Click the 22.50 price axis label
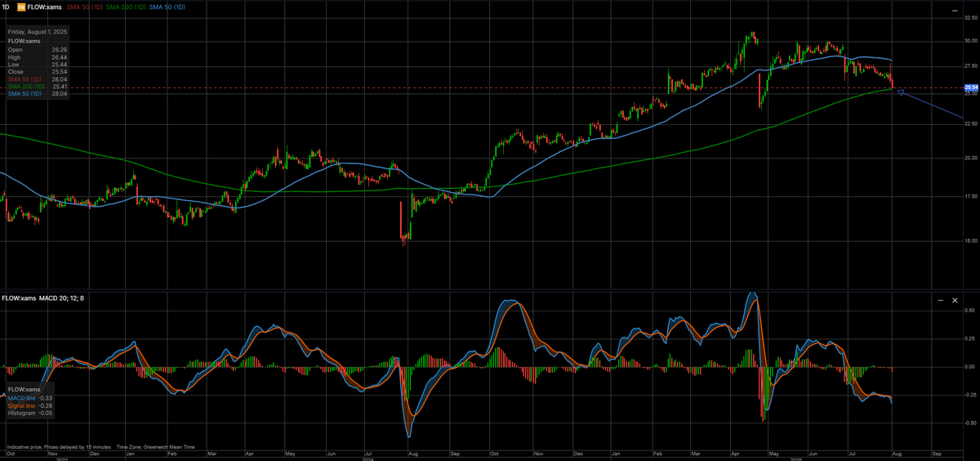980x461 pixels. pos(971,123)
